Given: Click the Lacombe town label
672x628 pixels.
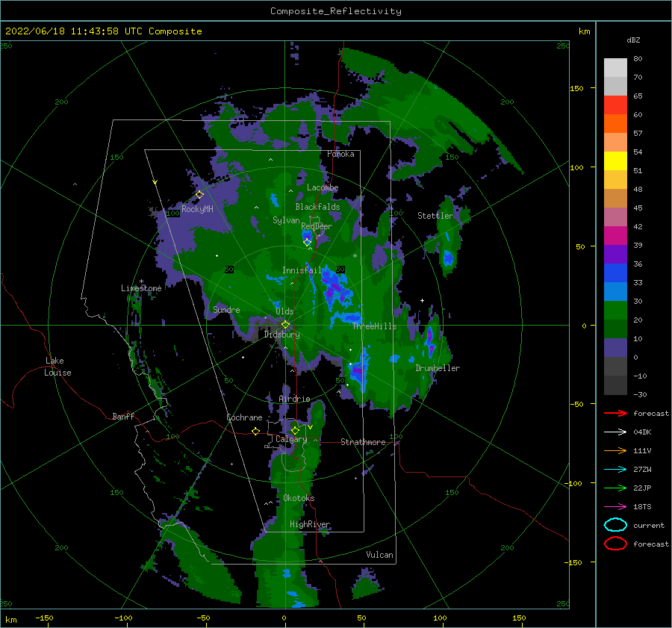Looking at the screenshot, I should (x=323, y=187).
